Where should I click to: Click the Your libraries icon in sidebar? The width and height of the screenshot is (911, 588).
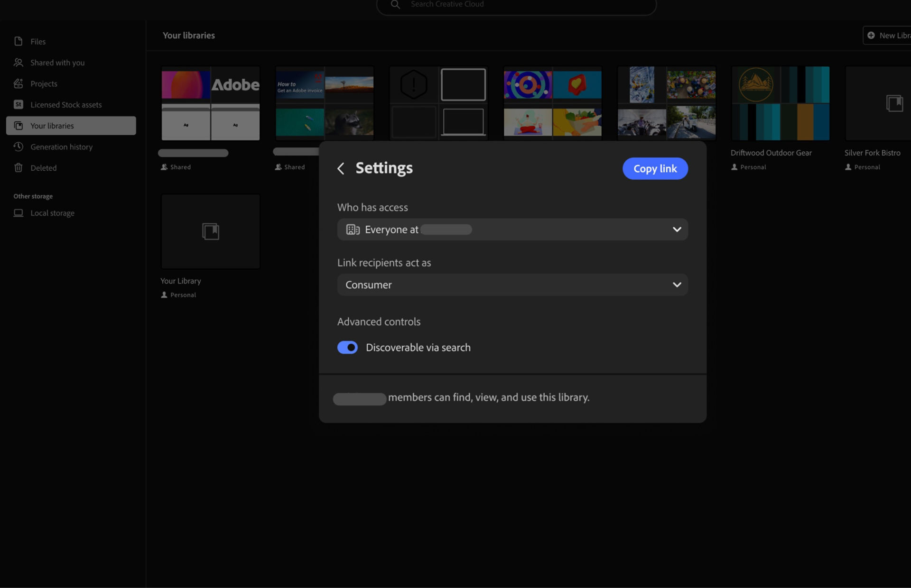[19, 126]
